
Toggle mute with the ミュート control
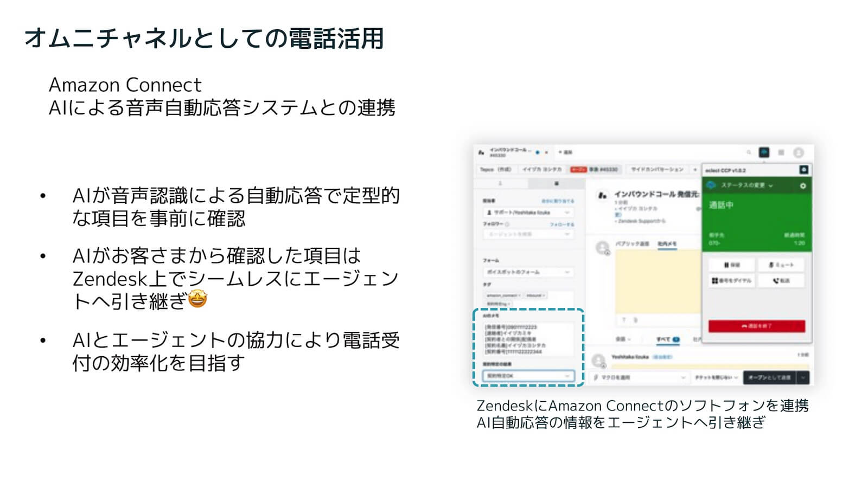tap(781, 265)
